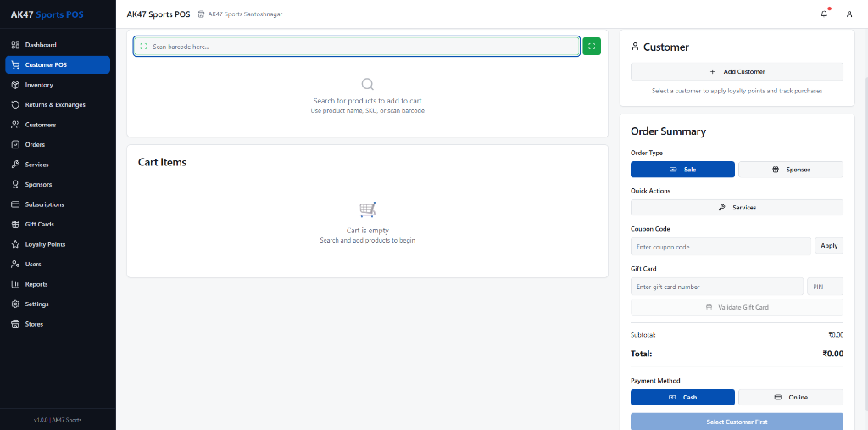Viewport: 868px width, 430px height.
Task: Choose Cash payment method
Action: (682, 397)
